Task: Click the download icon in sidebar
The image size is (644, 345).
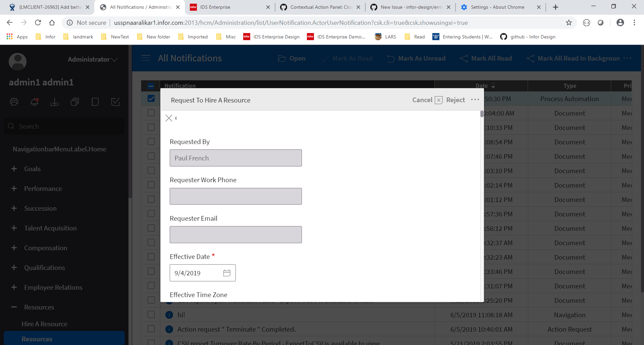Action: (x=55, y=102)
